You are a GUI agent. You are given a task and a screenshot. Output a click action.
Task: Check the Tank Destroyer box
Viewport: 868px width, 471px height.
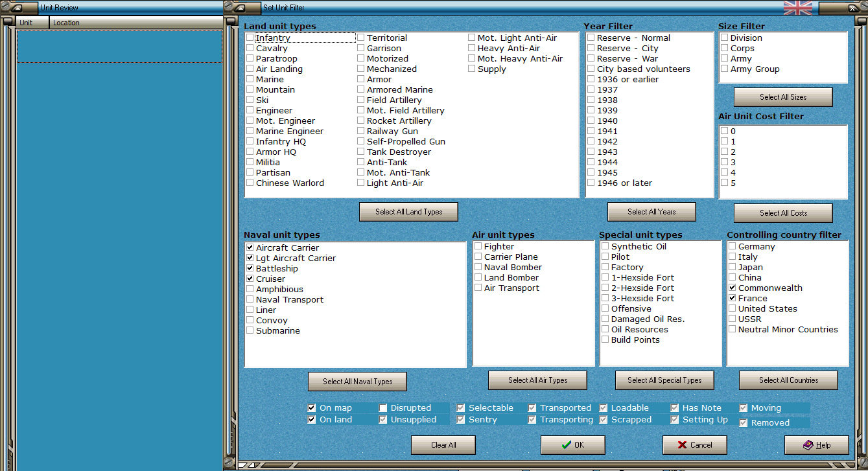pos(360,152)
